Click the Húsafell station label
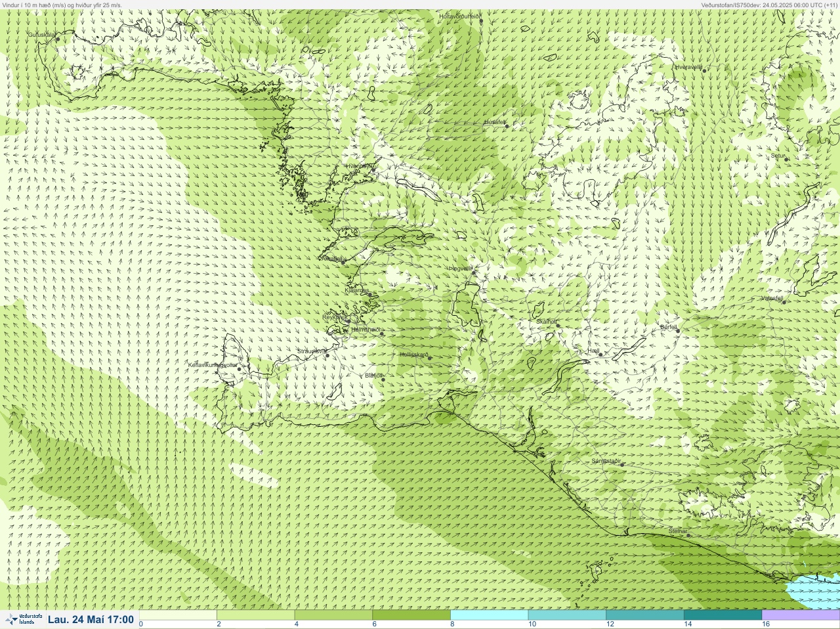The height and width of the screenshot is (629, 840). tap(495, 122)
